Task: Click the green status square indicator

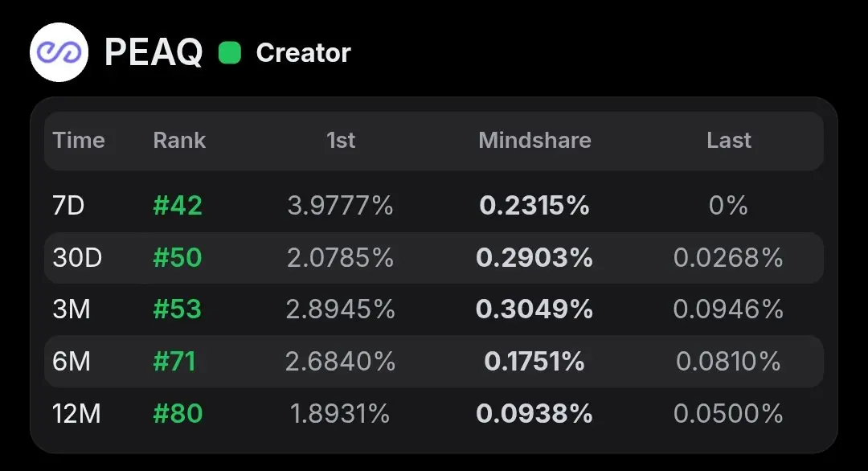Action: coord(230,53)
